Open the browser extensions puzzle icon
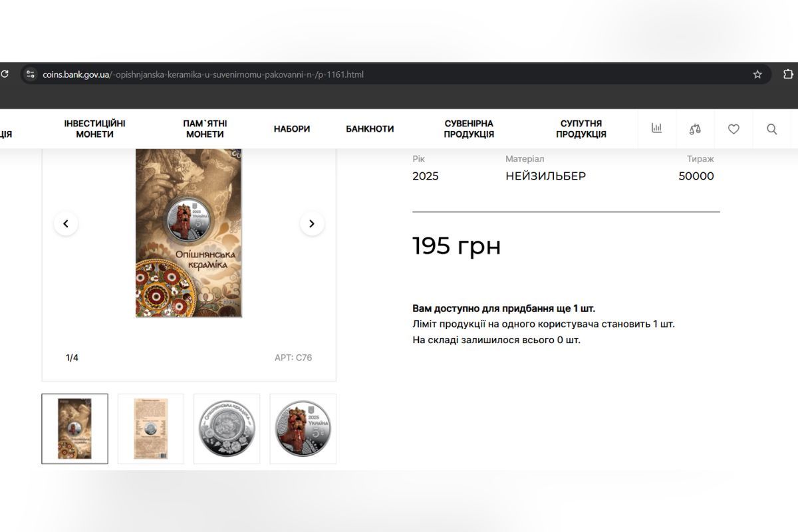 (x=788, y=74)
